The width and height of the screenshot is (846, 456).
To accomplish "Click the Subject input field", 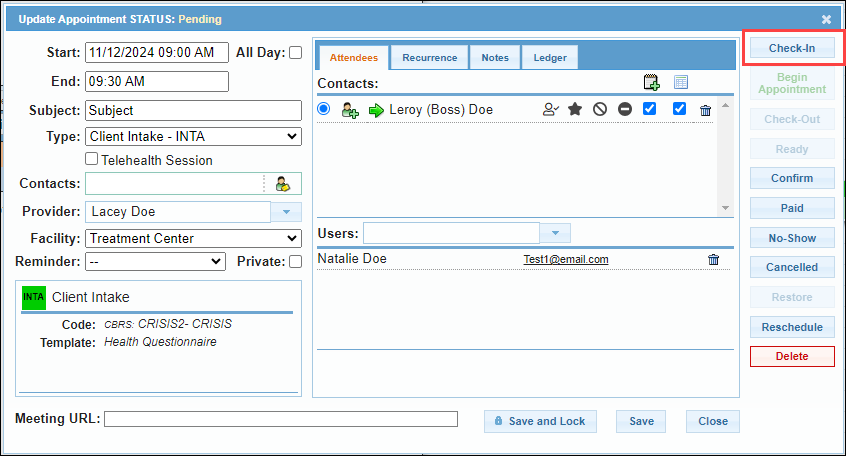I will (193, 111).
